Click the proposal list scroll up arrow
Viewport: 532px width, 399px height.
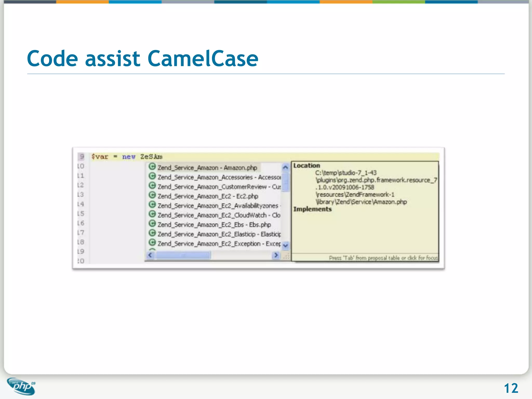(285, 167)
